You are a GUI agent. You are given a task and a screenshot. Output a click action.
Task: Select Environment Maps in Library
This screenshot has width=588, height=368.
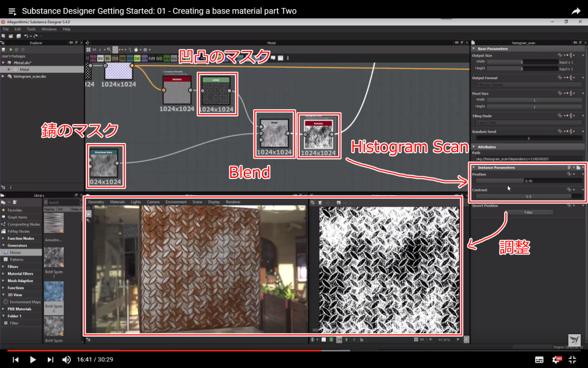pyautogui.click(x=25, y=302)
